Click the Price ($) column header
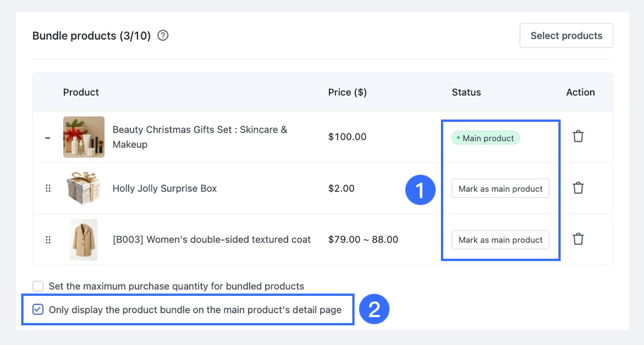Image resolution: width=644 pixels, height=345 pixels. tap(347, 92)
